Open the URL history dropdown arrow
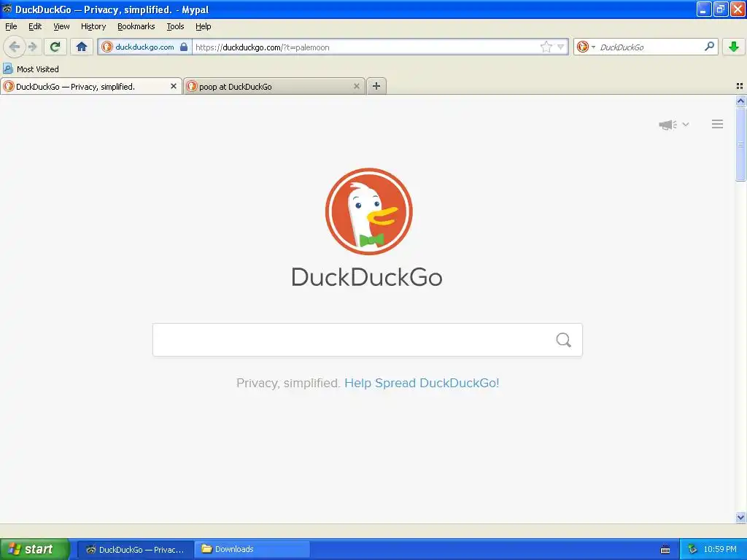 tap(561, 47)
